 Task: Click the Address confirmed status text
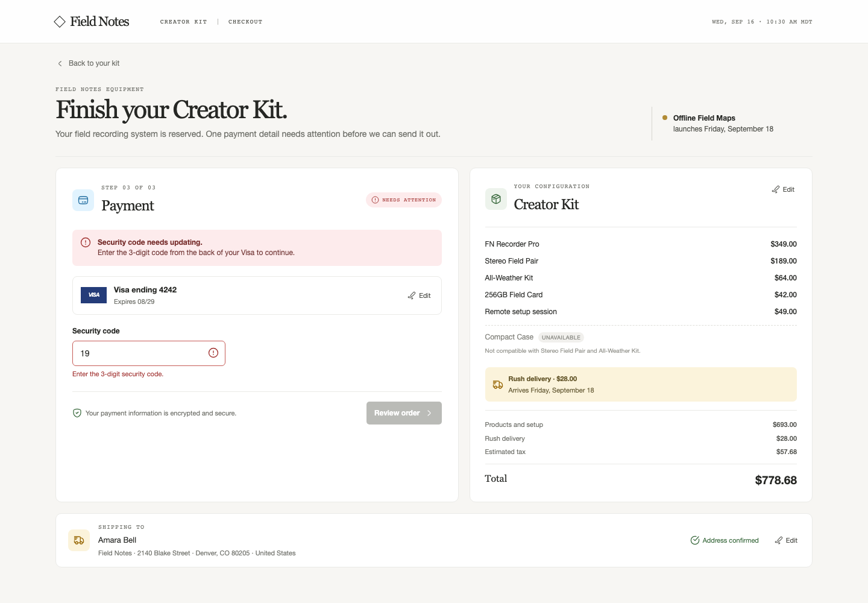click(x=731, y=540)
